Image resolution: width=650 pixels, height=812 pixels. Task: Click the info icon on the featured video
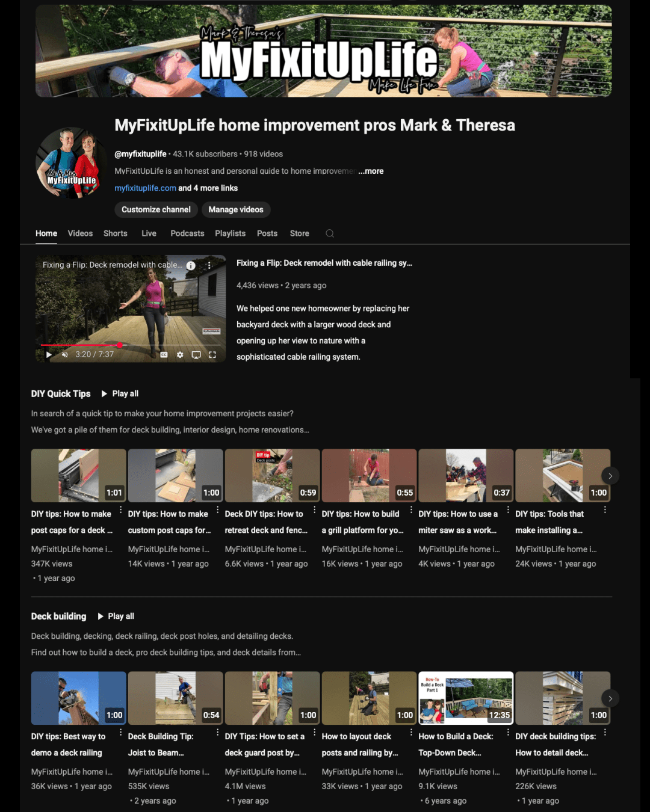[190, 265]
